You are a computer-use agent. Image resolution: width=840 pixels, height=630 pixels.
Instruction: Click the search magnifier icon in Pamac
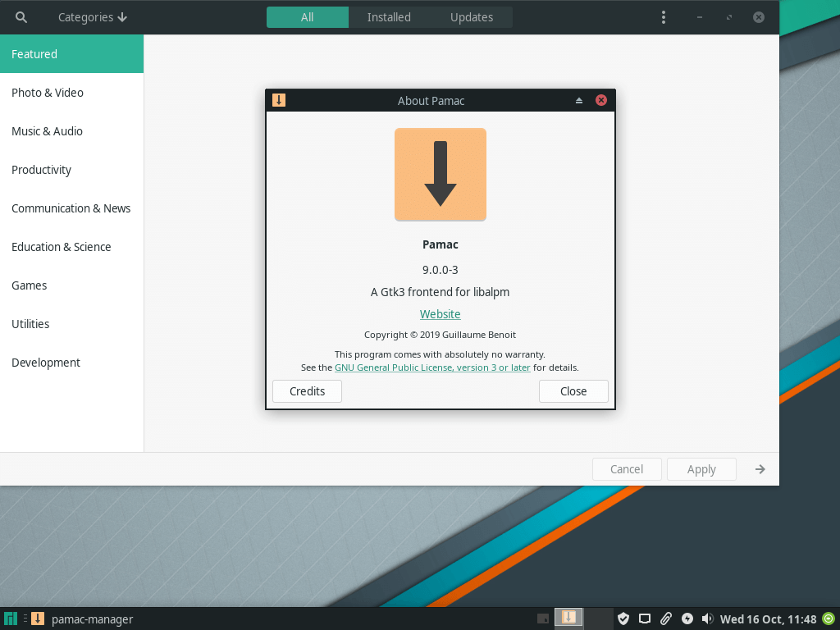(x=21, y=17)
